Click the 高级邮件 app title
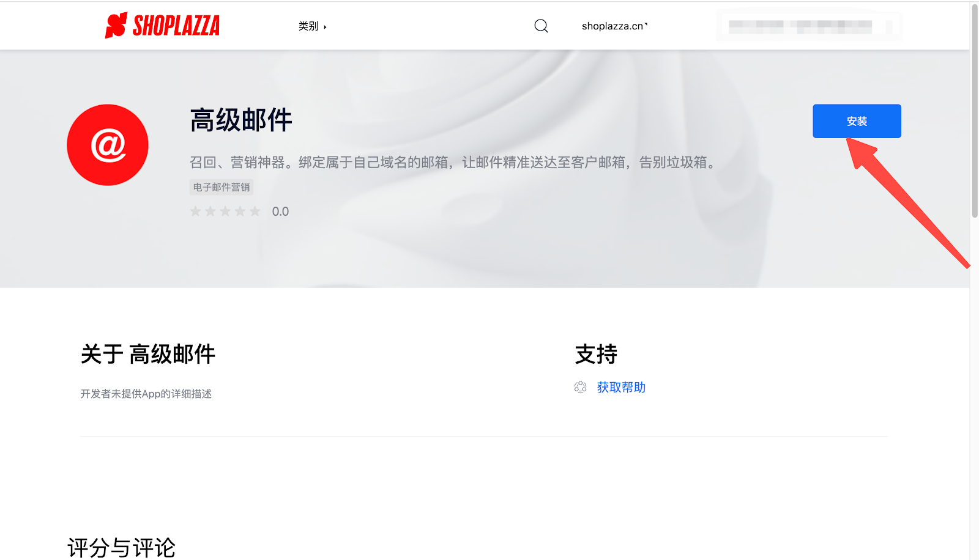 241,120
